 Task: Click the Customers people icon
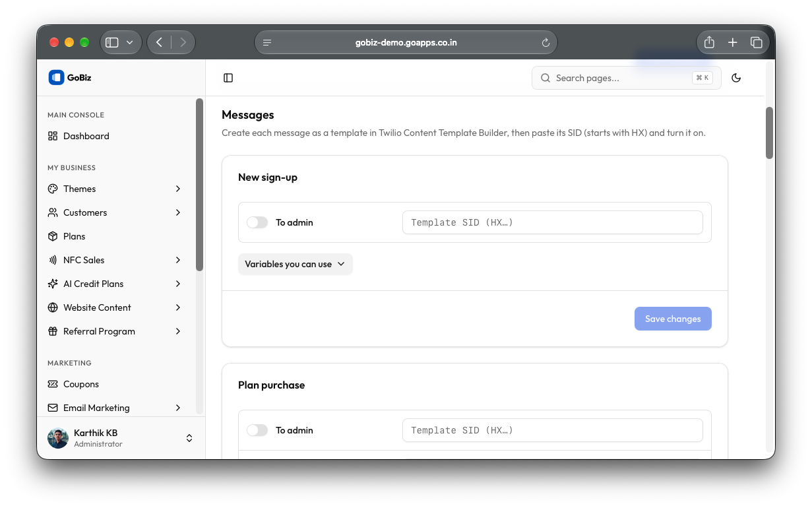coord(53,212)
